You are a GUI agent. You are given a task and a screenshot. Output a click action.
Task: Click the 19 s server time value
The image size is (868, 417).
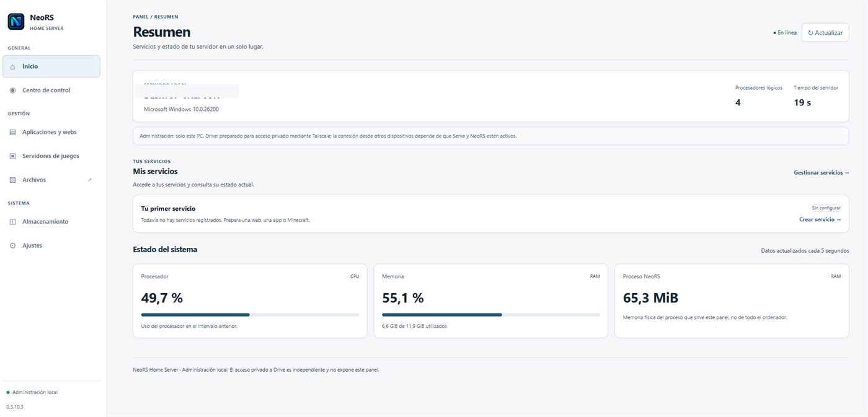[x=802, y=103]
